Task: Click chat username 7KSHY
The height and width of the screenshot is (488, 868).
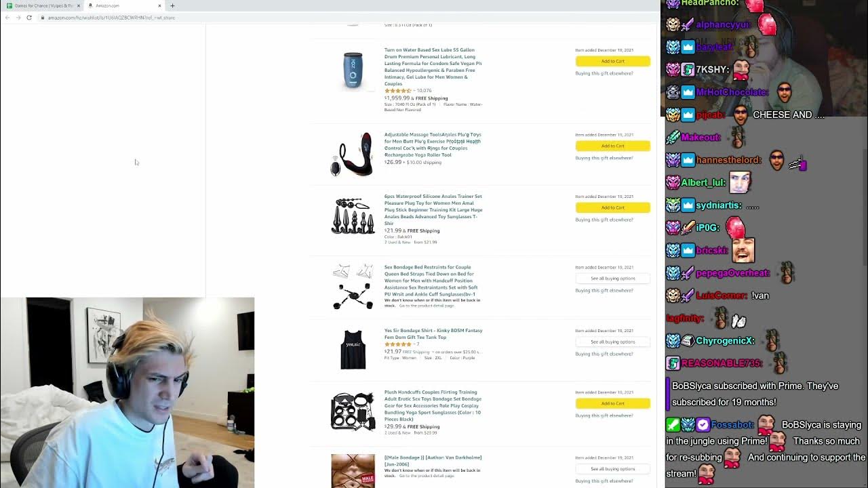Action: [712, 69]
